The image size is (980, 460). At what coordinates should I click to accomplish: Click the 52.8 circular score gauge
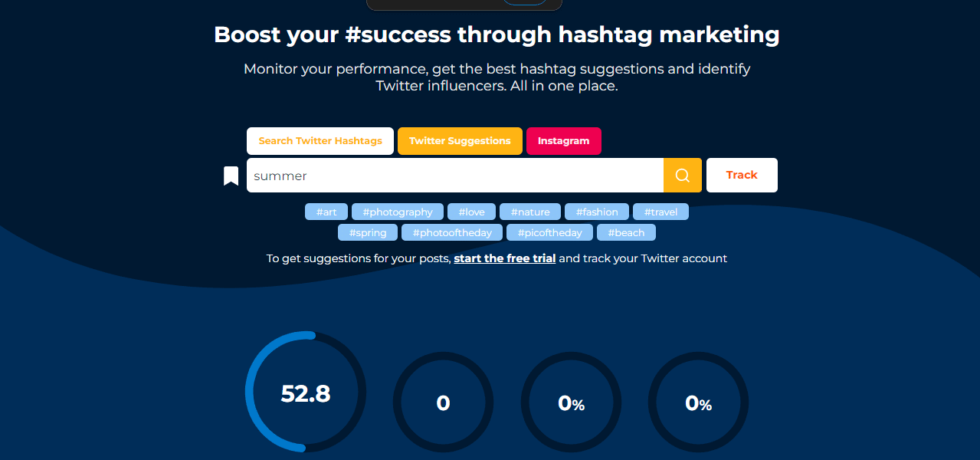coord(305,394)
